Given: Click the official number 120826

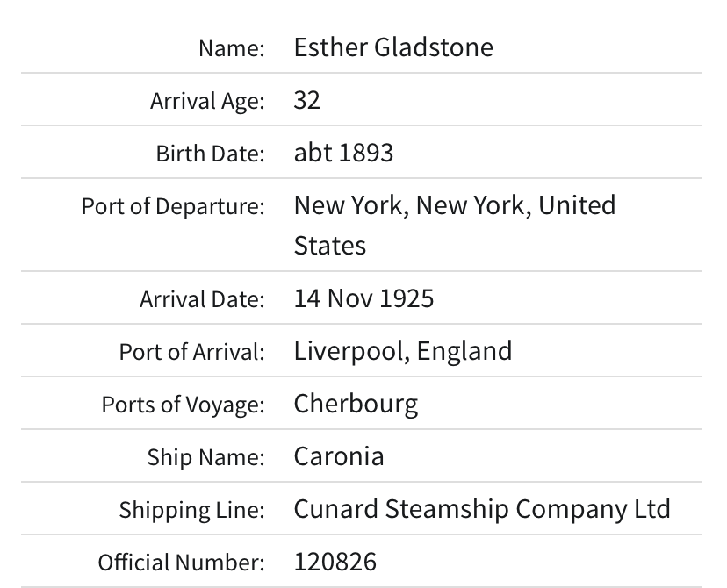Looking at the screenshot, I should 335,562.
